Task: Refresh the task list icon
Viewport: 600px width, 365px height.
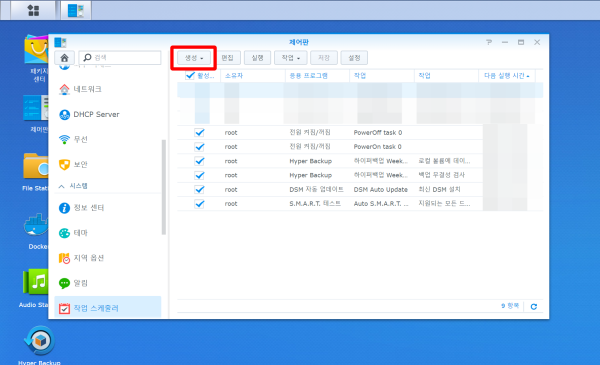Action: point(534,306)
